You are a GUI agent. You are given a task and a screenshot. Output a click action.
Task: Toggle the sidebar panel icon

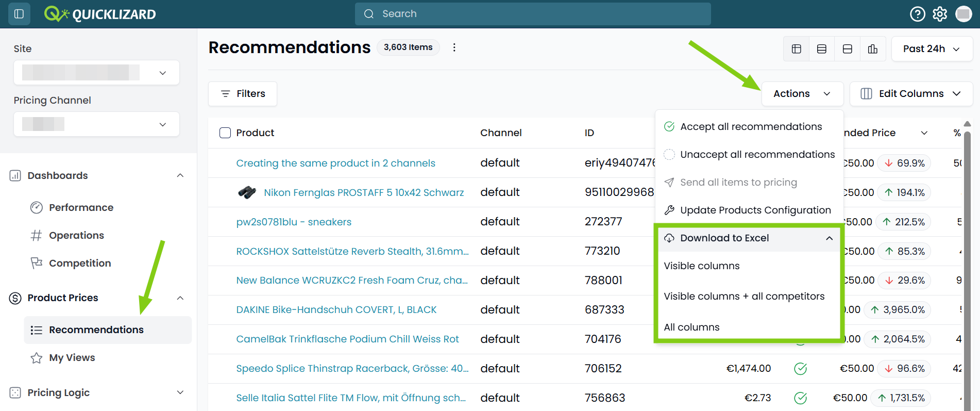click(x=19, y=14)
